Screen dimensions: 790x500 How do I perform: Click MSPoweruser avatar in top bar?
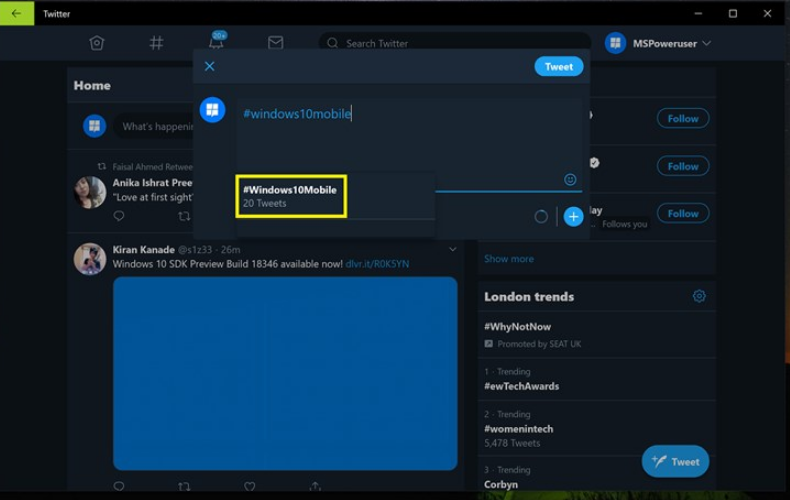[x=615, y=43]
